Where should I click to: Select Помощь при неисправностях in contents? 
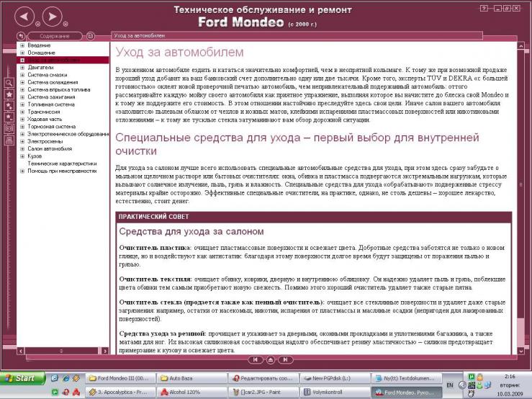[x=62, y=171]
